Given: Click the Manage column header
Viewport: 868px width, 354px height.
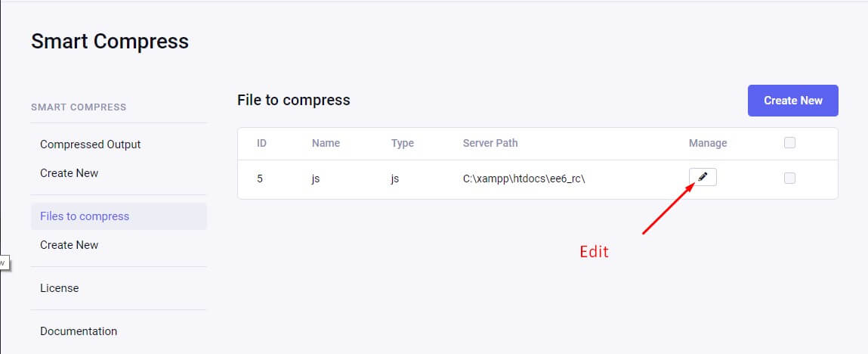Looking at the screenshot, I should tap(708, 143).
